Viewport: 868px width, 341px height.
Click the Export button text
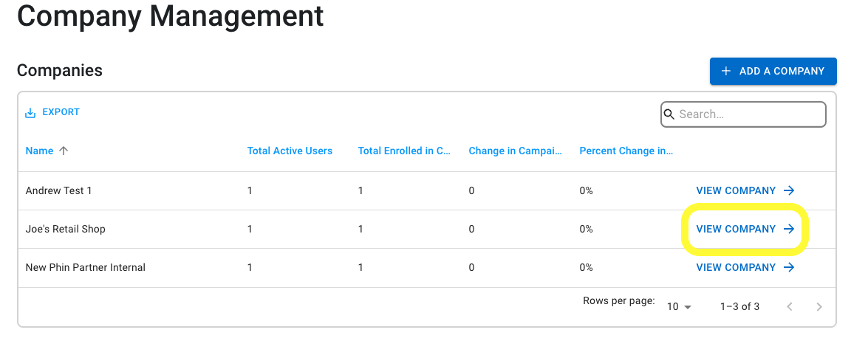point(61,112)
